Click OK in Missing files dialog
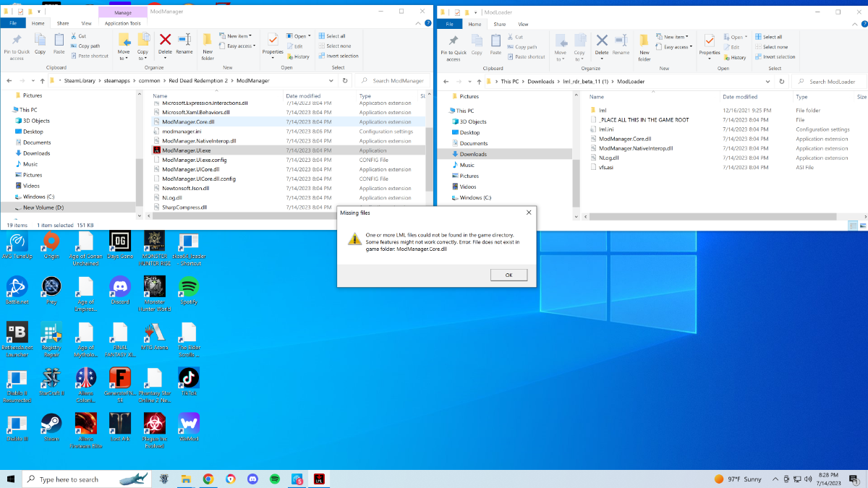Image resolution: width=868 pixels, height=488 pixels. click(x=509, y=275)
